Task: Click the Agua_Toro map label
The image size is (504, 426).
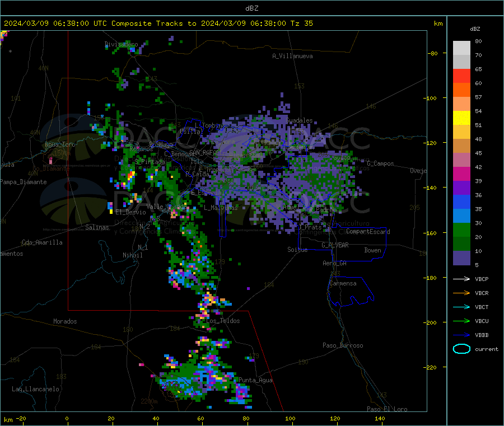Action: (x=60, y=144)
